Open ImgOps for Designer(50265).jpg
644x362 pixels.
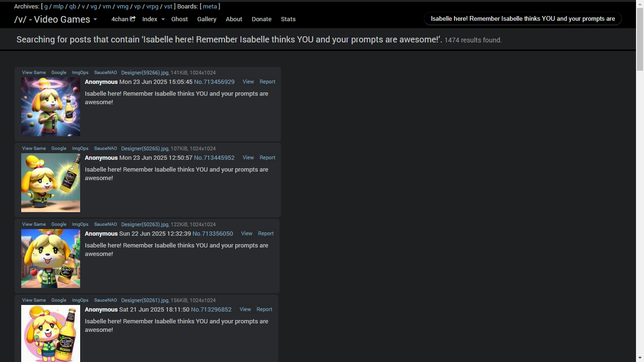pyautogui.click(x=80, y=148)
